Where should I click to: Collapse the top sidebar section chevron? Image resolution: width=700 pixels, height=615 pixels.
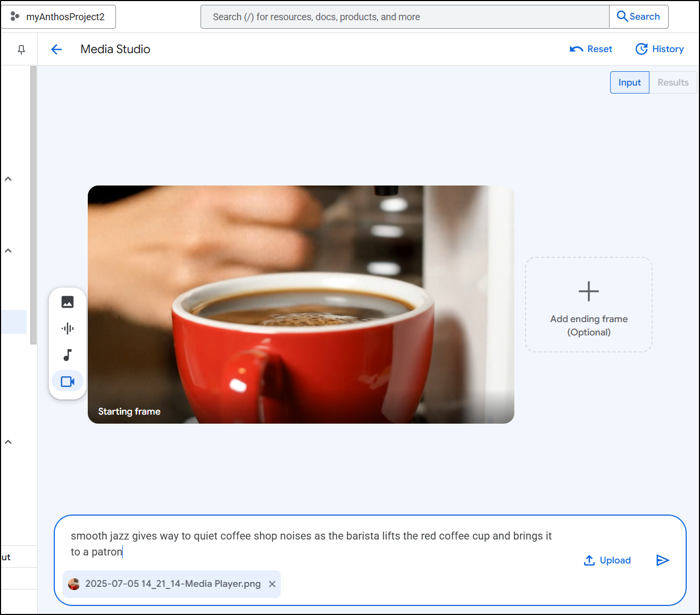tap(9, 179)
